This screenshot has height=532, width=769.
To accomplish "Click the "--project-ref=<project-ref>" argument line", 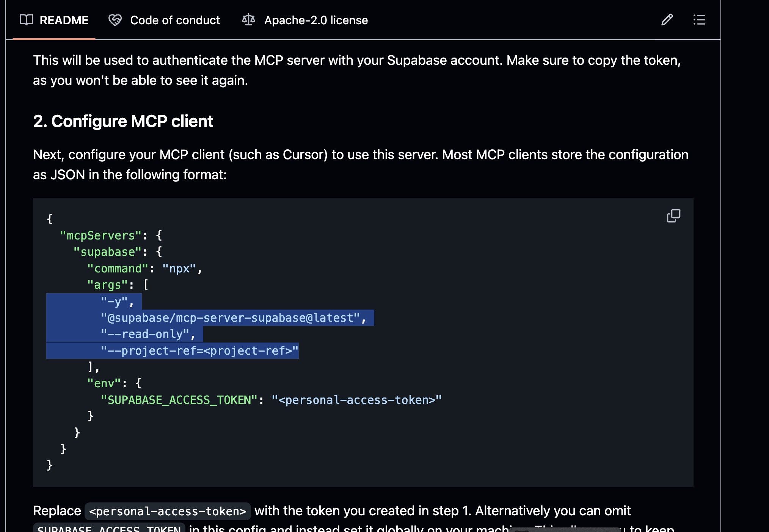I will click(x=199, y=351).
